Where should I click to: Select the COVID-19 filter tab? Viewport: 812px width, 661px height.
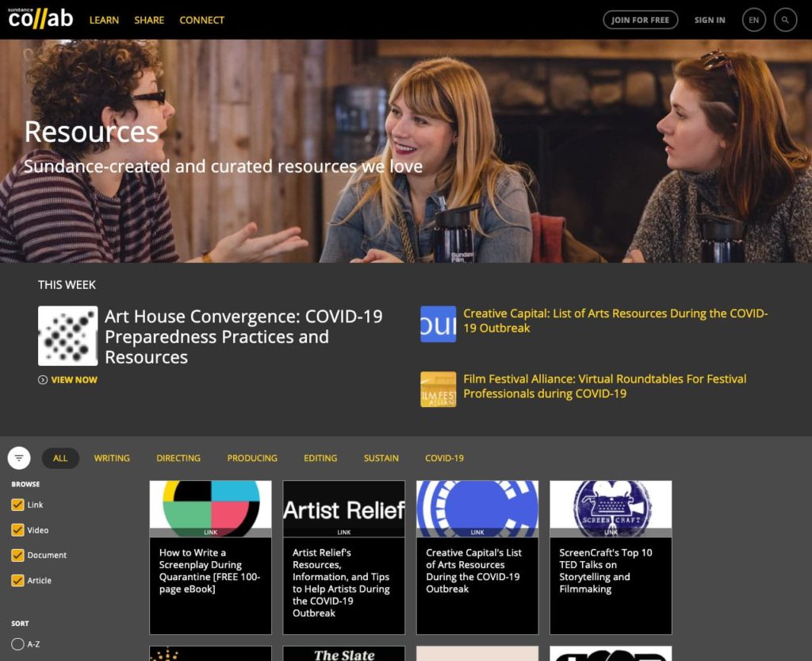pyautogui.click(x=444, y=458)
